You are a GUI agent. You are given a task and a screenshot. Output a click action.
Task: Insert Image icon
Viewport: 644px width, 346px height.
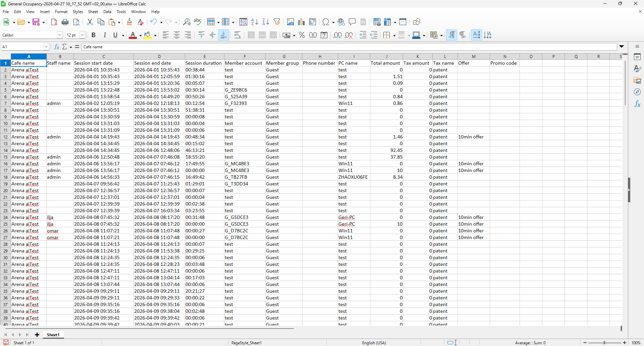click(290, 22)
